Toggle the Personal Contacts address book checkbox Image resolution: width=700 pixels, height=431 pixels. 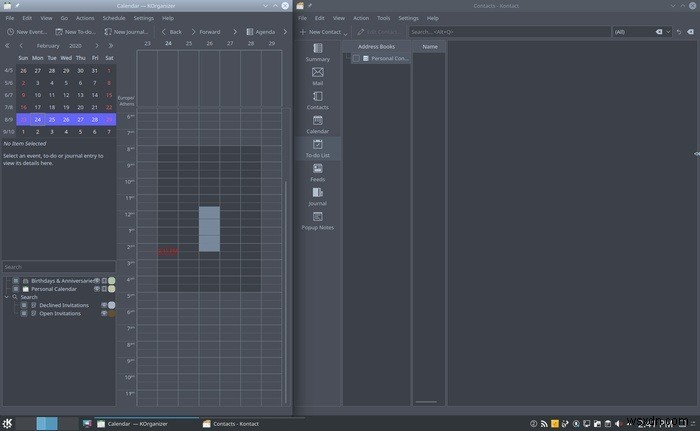(x=356, y=59)
